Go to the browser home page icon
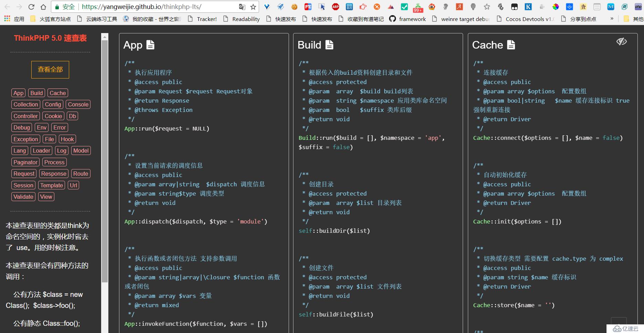644x333 pixels. 43,7
